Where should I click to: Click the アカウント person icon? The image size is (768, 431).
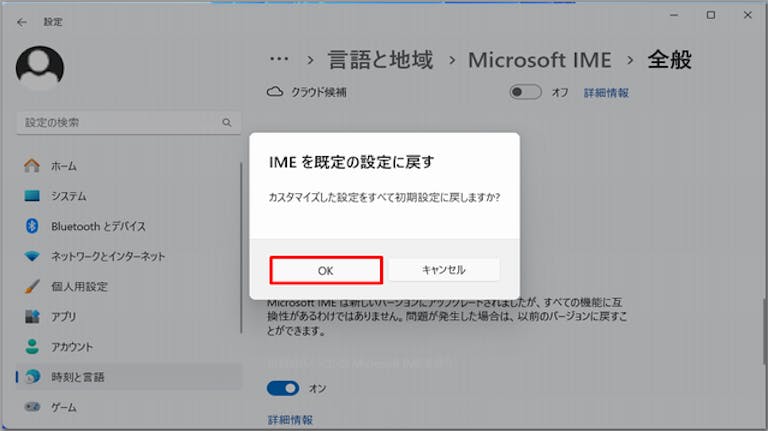click(32, 346)
